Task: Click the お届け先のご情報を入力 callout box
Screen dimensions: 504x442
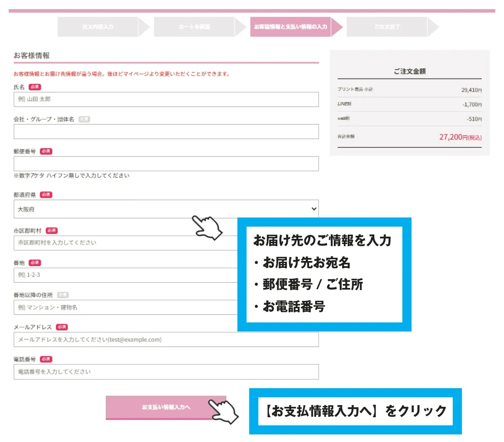Action: click(324, 274)
